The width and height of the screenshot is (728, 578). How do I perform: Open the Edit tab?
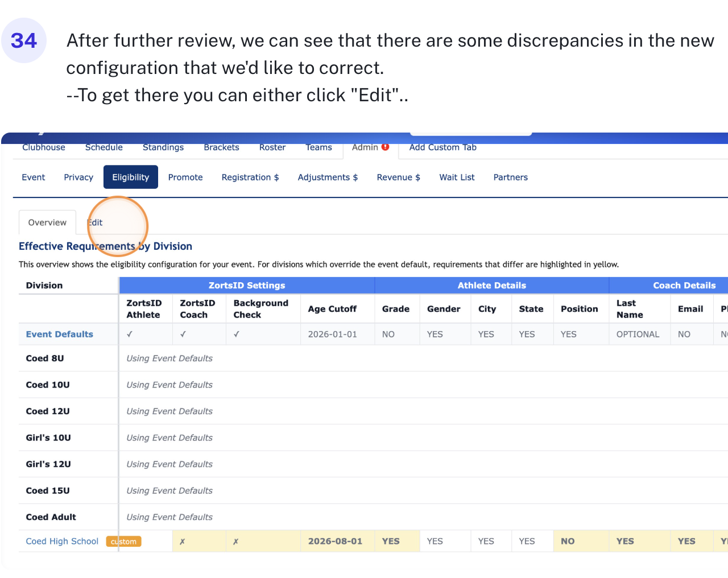tap(96, 222)
